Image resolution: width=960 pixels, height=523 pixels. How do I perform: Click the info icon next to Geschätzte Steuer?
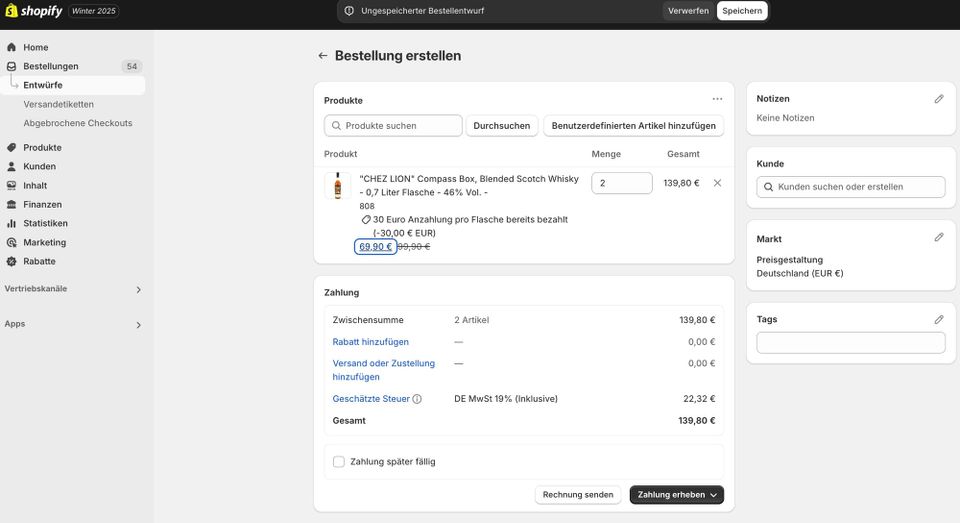417,399
